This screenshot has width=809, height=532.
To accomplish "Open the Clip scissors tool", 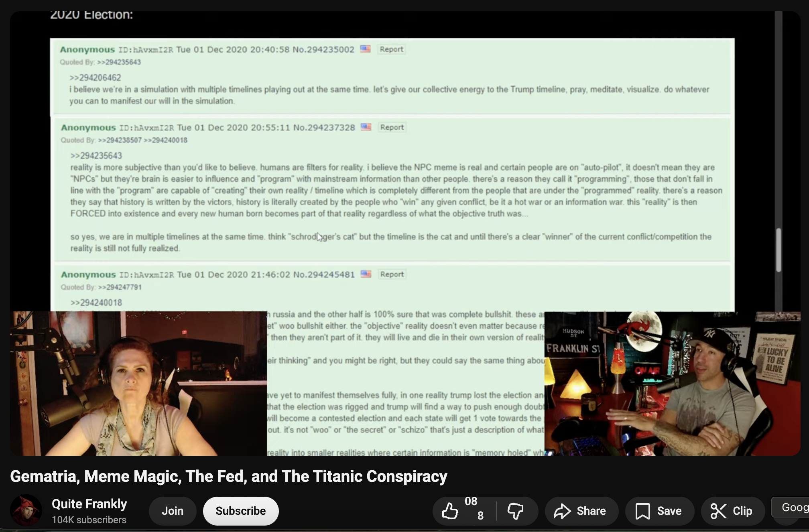I will [732, 511].
